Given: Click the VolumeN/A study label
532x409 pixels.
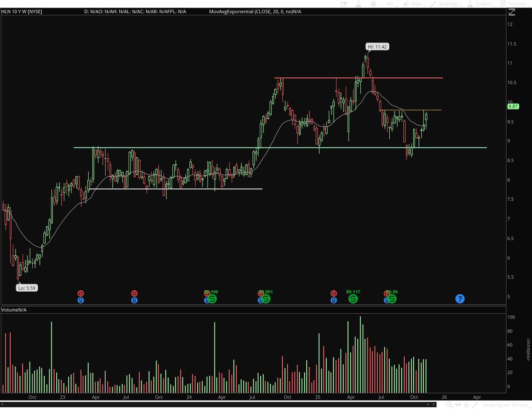Looking at the screenshot, I should (14, 309).
